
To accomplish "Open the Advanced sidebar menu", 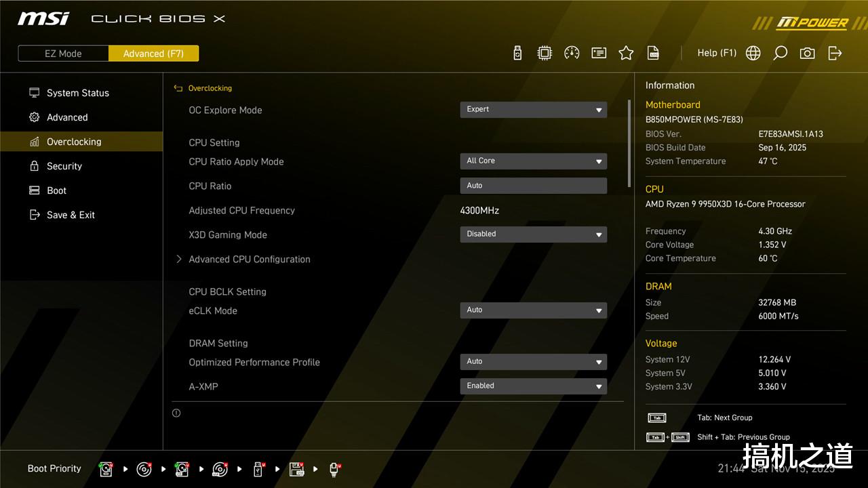I will point(81,117).
